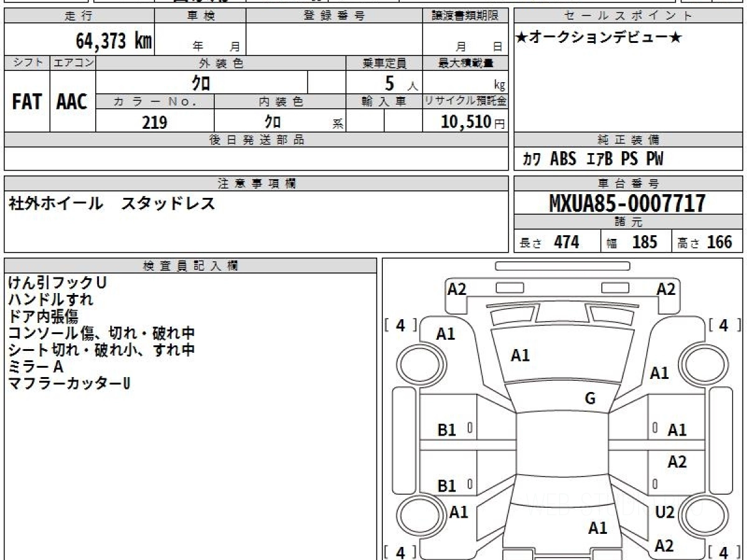Select the カワ equipment code
This screenshot has height=560, width=747.
(531, 160)
